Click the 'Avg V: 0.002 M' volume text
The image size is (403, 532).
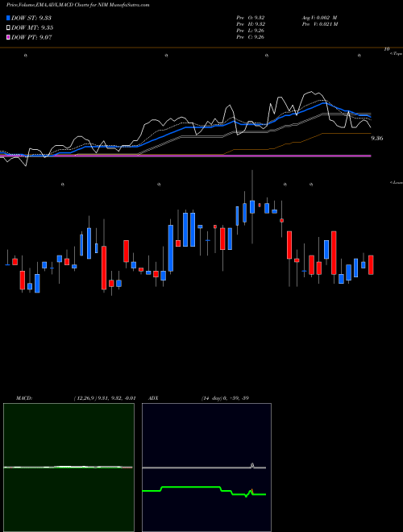(x=319, y=18)
